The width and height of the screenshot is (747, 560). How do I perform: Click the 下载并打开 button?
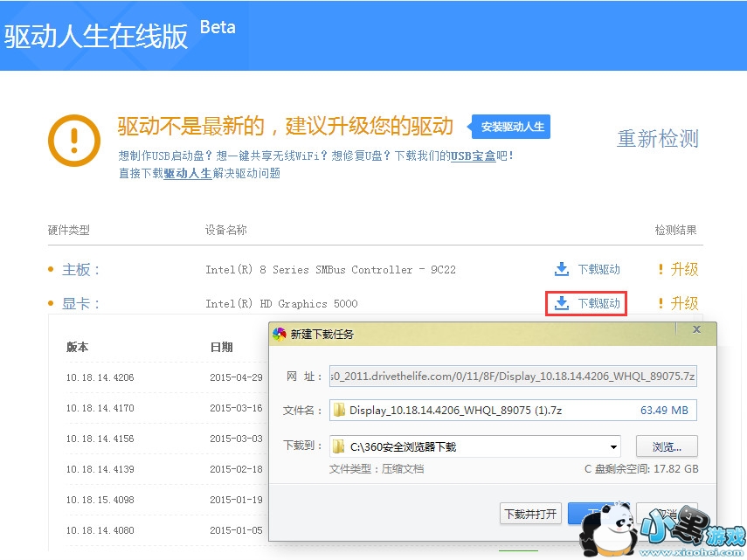click(x=530, y=514)
